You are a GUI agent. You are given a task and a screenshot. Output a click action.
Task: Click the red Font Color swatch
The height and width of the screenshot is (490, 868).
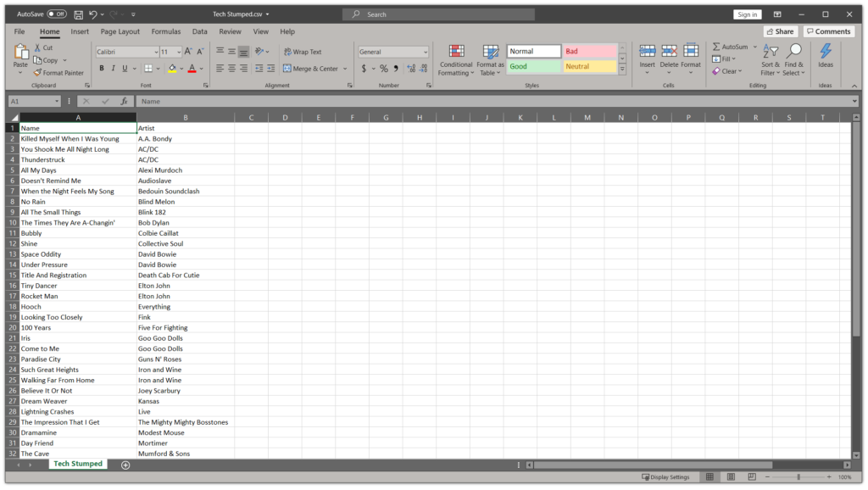tap(192, 69)
